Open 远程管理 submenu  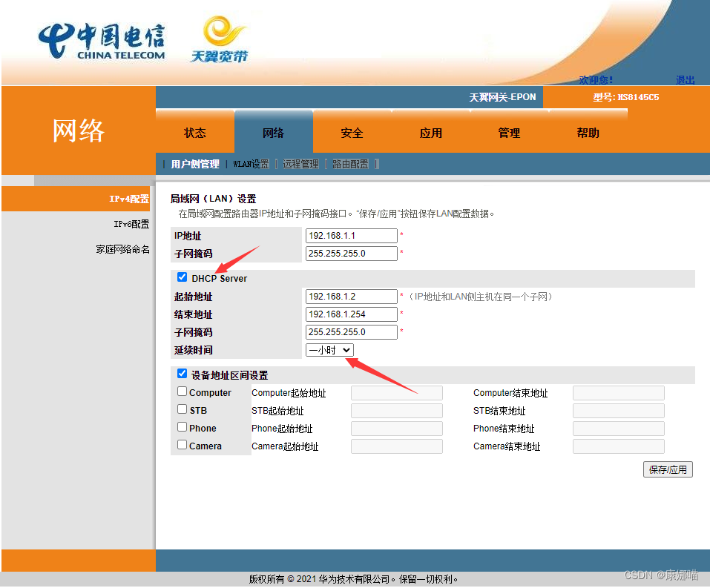click(300, 164)
